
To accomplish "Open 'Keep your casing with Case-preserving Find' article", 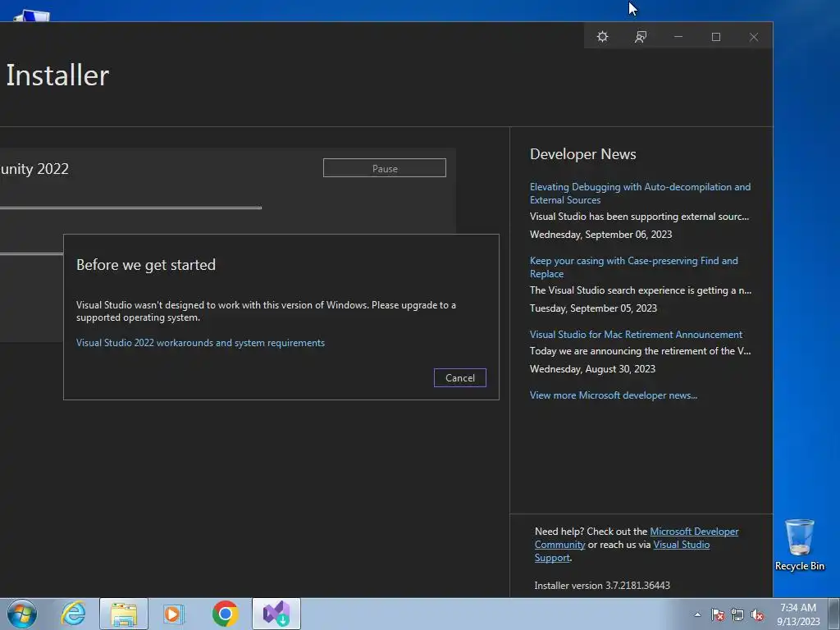I will [x=634, y=267].
